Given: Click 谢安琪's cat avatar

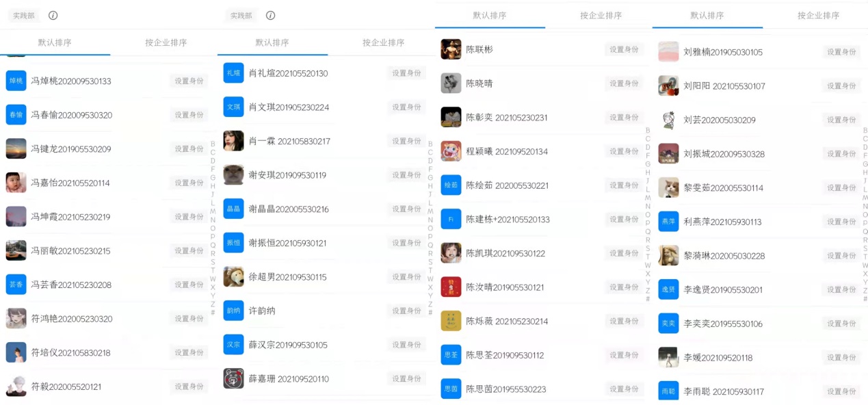Looking at the screenshot, I should click(x=233, y=175).
